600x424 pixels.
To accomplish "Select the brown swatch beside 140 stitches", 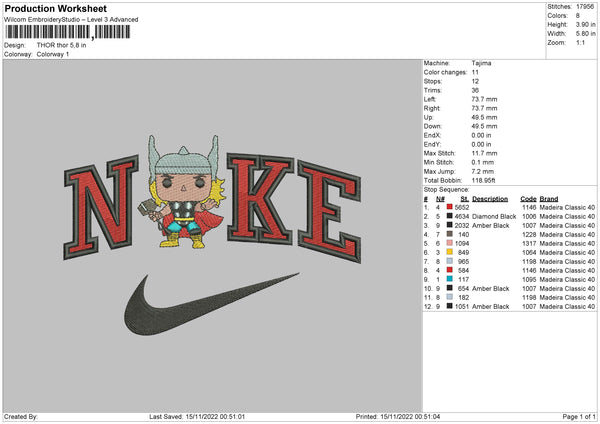I will (450, 234).
